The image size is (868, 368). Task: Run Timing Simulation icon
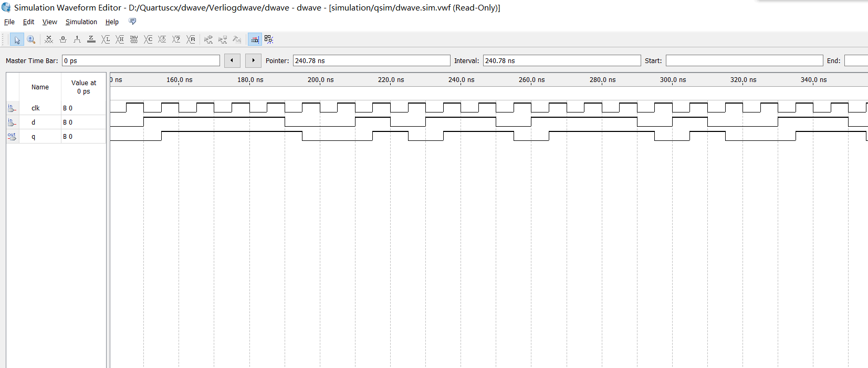(x=223, y=39)
